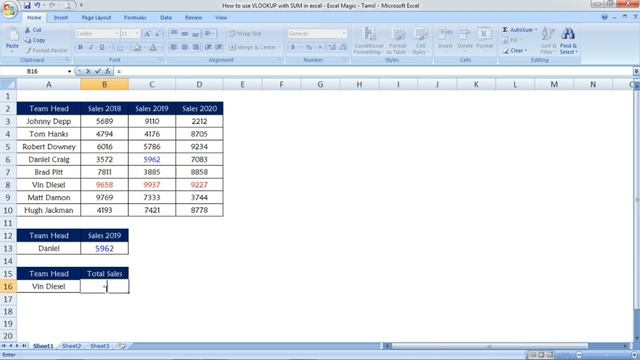Click the Percent Style icon
This screenshot has height=360, width=640.
309,47
